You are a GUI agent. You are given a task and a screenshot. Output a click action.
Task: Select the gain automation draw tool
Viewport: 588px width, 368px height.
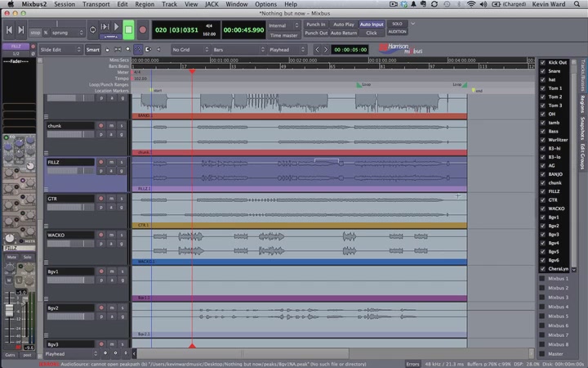coord(138,50)
